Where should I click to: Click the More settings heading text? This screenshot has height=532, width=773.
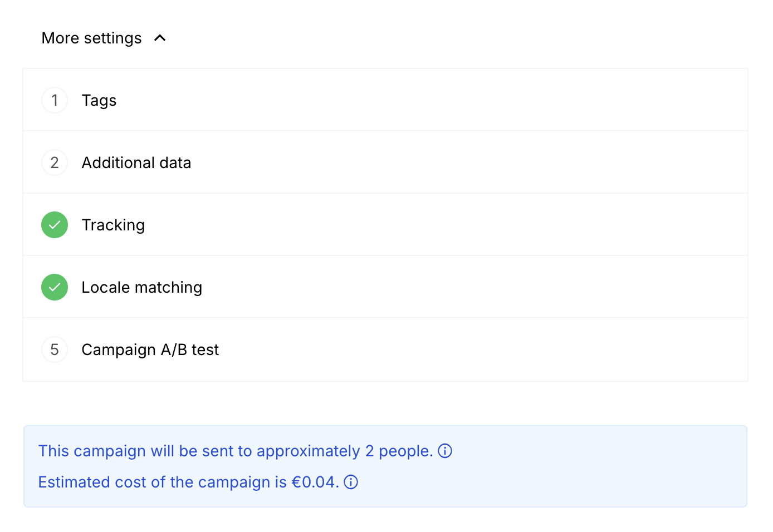[x=91, y=38]
